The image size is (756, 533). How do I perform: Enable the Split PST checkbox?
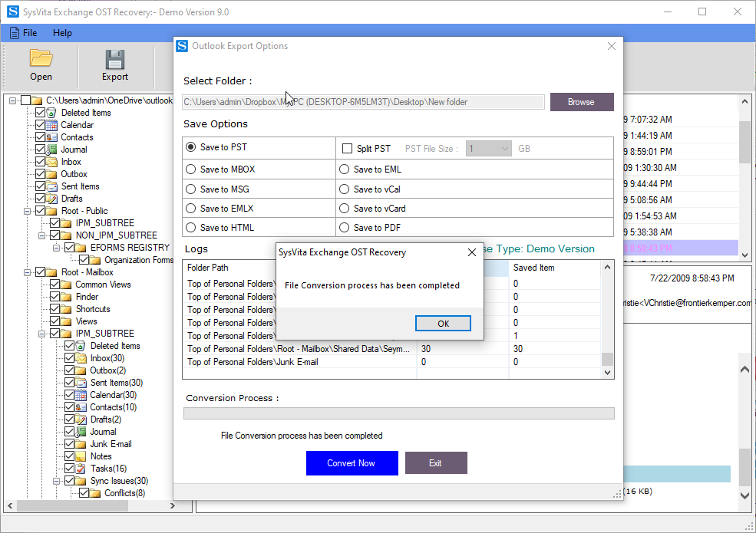click(x=347, y=149)
